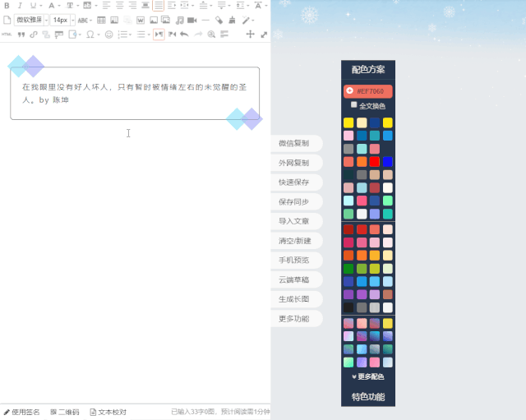Insert a single image
526x420 pixels.
(154, 20)
